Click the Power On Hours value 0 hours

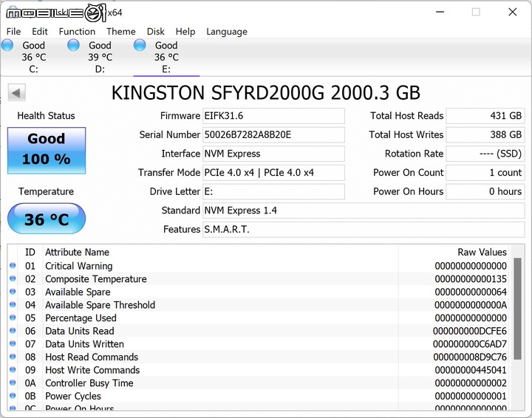[x=485, y=191]
